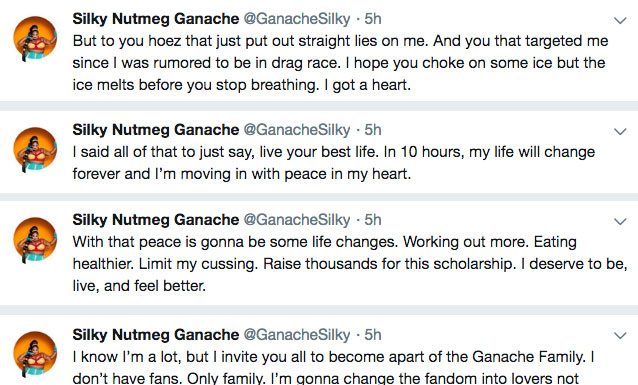Open @GanacheSilky handle on first tweet
638x385 pixels.
(297, 19)
